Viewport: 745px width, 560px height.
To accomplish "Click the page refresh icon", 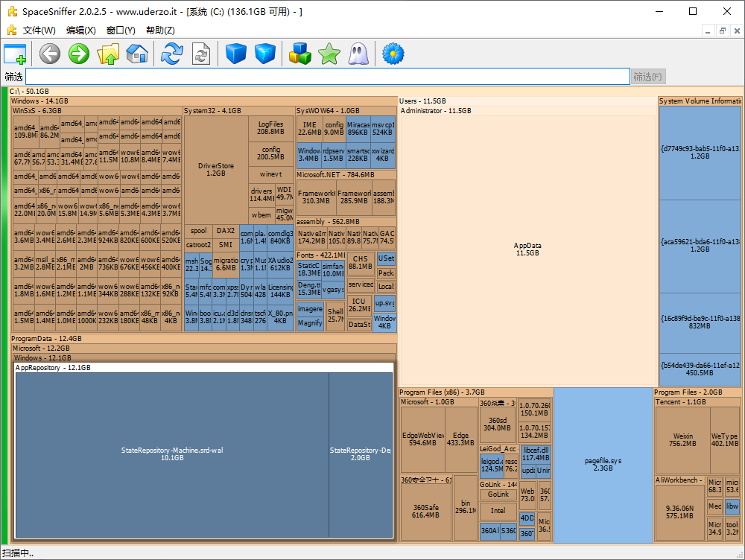I will pyautogui.click(x=201, y=54).
